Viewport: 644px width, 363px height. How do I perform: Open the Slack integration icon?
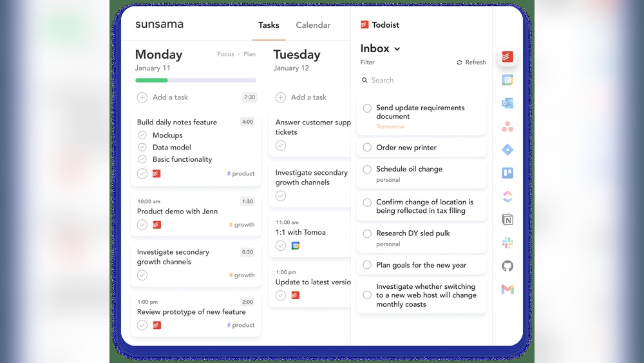(507, 242)
